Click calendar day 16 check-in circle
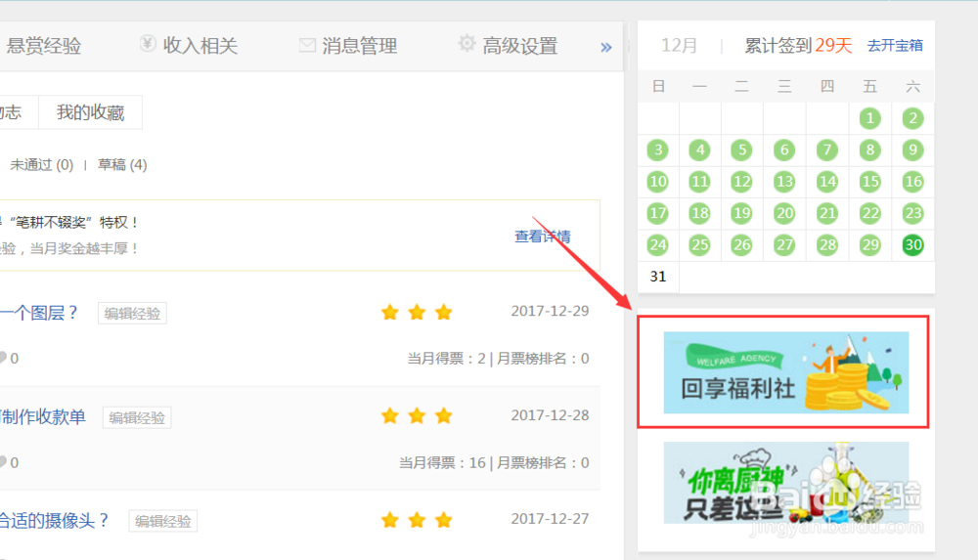Image resolution: width=978 pixels, height=560 pixels. pyautogui.click(x=912, y=182)
